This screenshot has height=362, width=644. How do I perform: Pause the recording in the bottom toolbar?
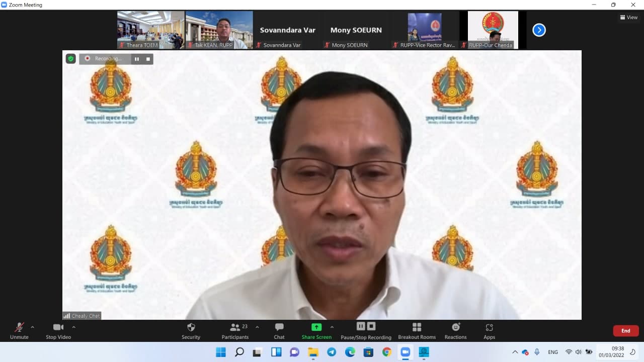(x=360, y=326)
